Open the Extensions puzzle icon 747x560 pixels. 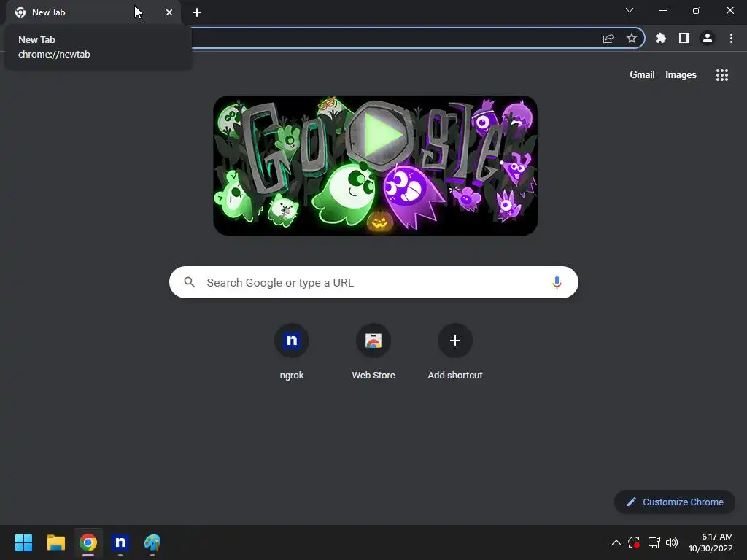click(x=661, y=38)
